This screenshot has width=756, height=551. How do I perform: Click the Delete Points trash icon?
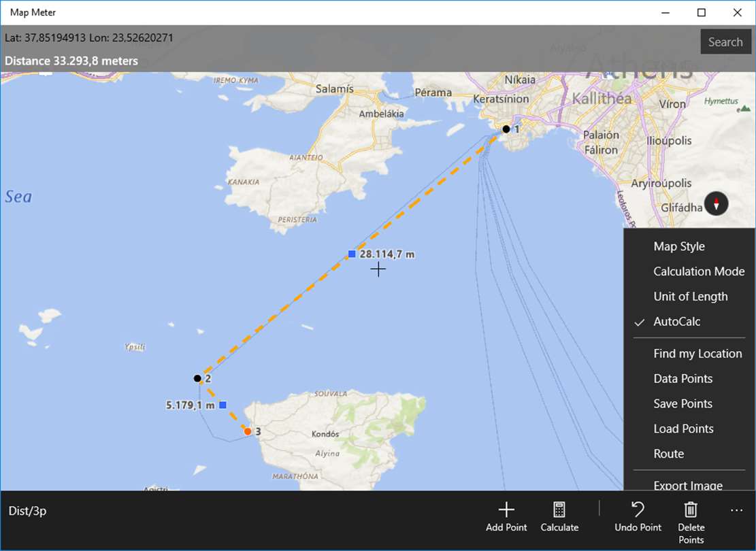[691, 510]
